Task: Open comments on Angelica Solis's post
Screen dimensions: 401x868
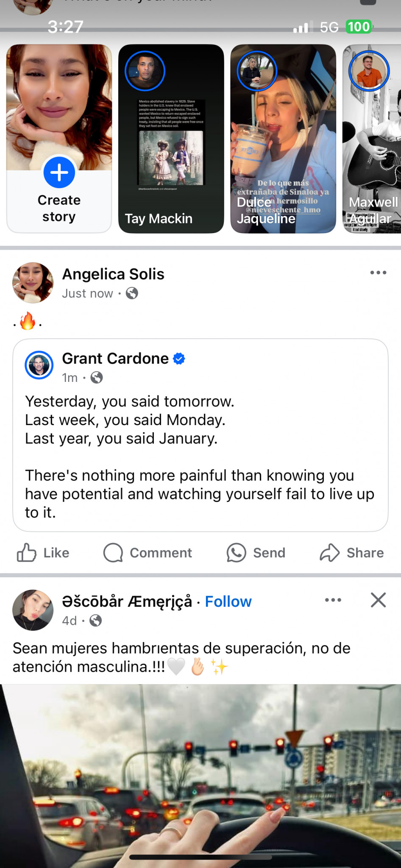Action: click(x=148, y=553)
